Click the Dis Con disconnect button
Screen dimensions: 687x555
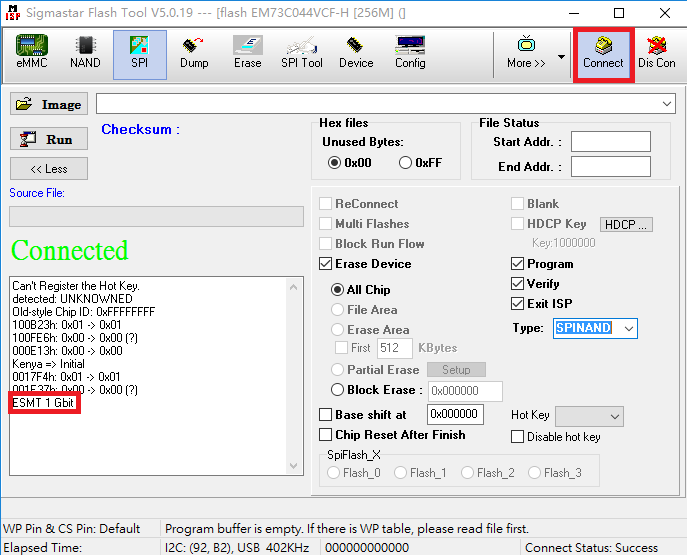tap(657, 53)
